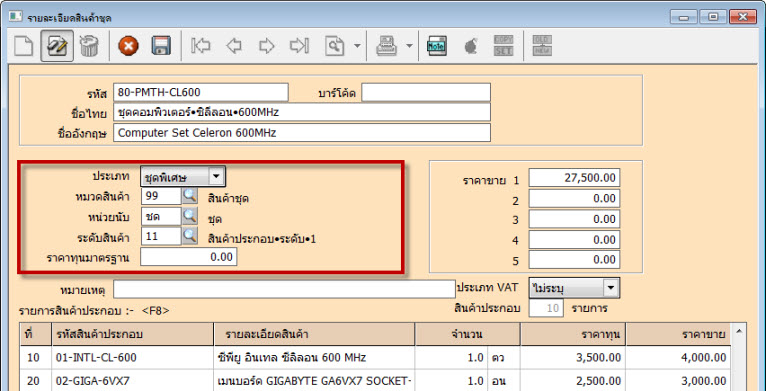Click the Old/New code icon
The height and width of the screenshot is (391, 766).
coord(542,46)
